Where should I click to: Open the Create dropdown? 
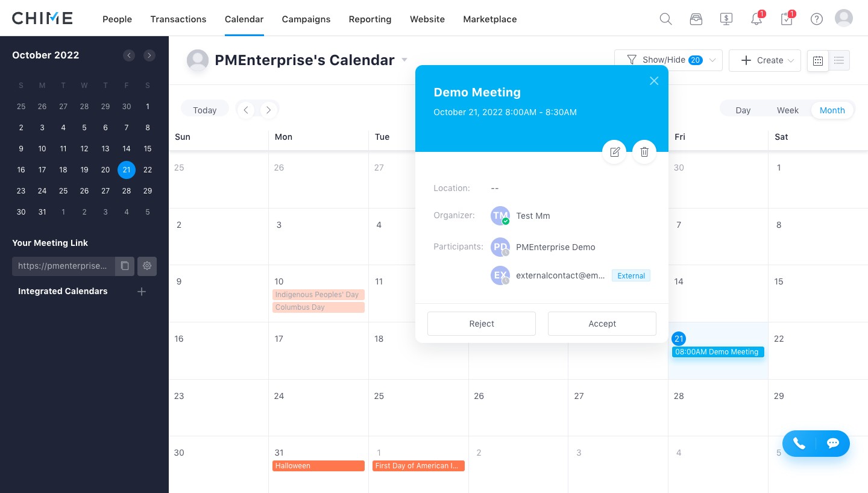(765, 60)
